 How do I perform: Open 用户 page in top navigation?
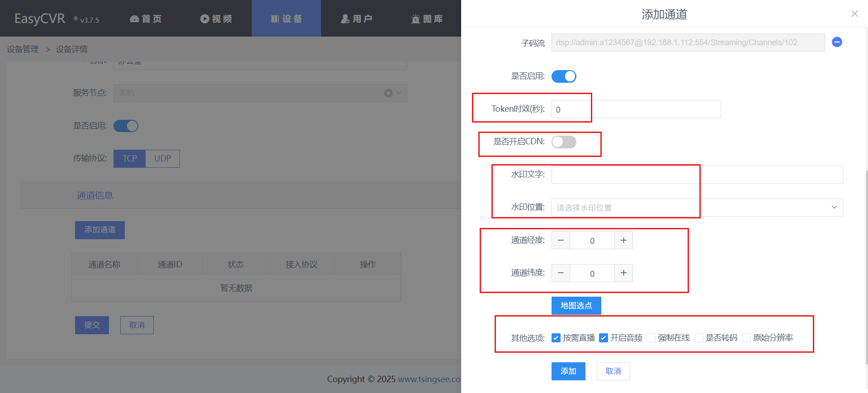coord(357,19)
